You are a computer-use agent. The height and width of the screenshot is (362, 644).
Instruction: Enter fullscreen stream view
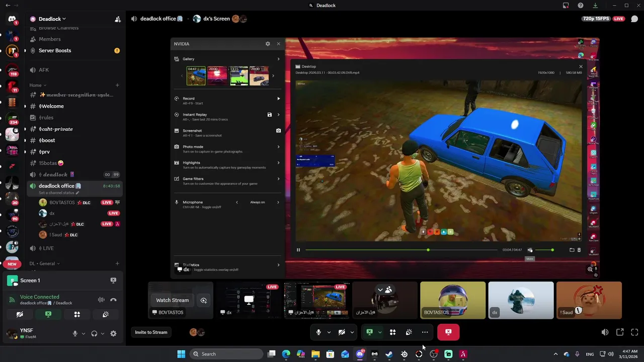pyautogui.click(x=634, y=332)
